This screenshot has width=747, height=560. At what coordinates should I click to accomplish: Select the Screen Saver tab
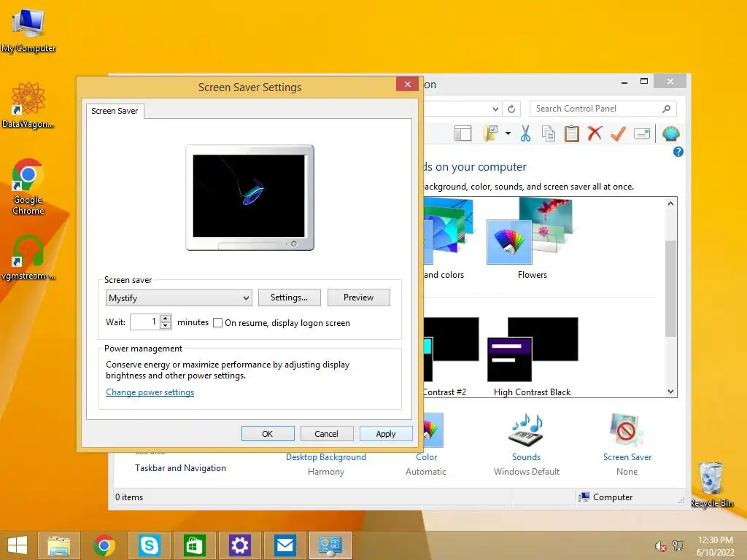[115, 111]
